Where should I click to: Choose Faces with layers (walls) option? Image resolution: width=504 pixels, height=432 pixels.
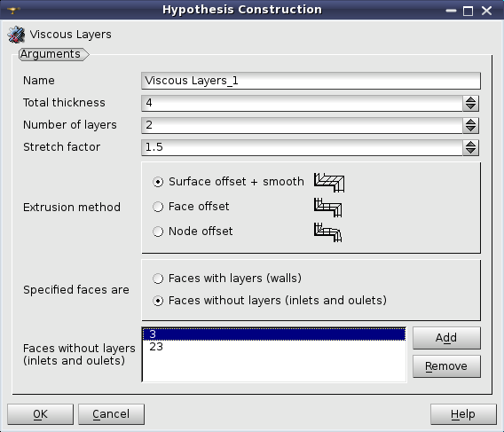[158, 279]
